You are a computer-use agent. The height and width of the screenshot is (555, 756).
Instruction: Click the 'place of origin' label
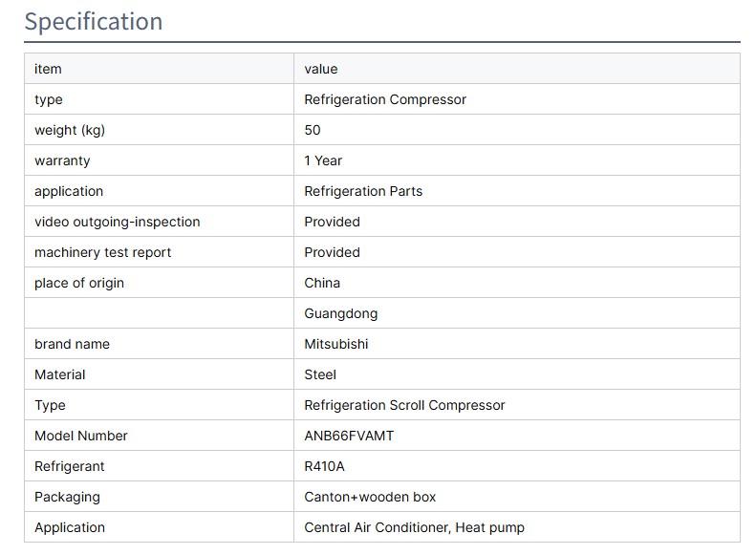[79, 283]
